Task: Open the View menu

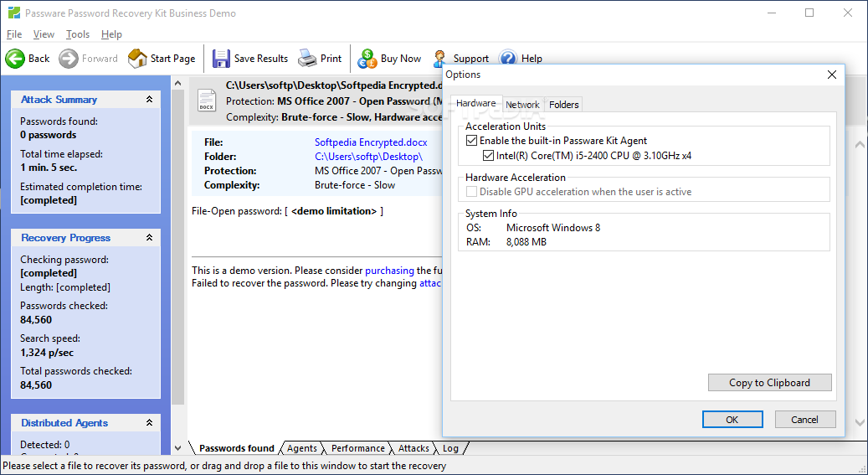Action: 44,34
